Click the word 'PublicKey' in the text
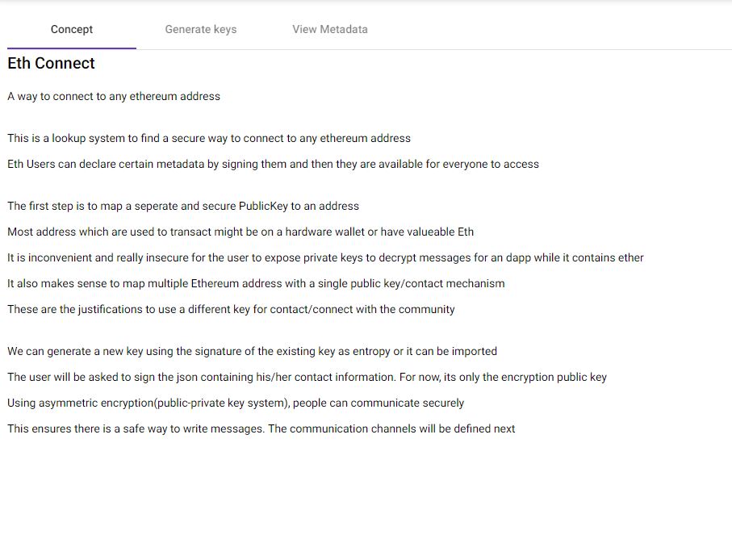The image size is (732, 560). point(263,206)
